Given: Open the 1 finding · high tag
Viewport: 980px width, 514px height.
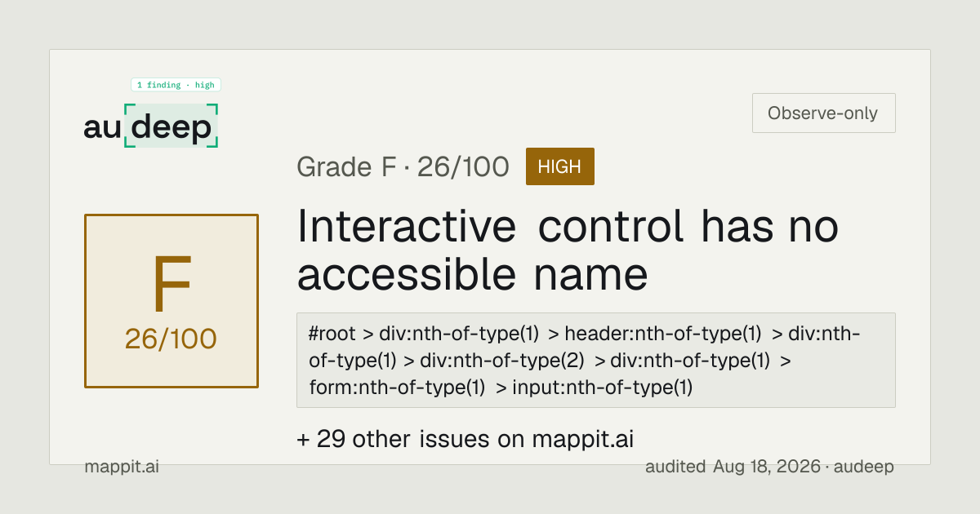Looking at the screenshot, I should tap(176, 85).
